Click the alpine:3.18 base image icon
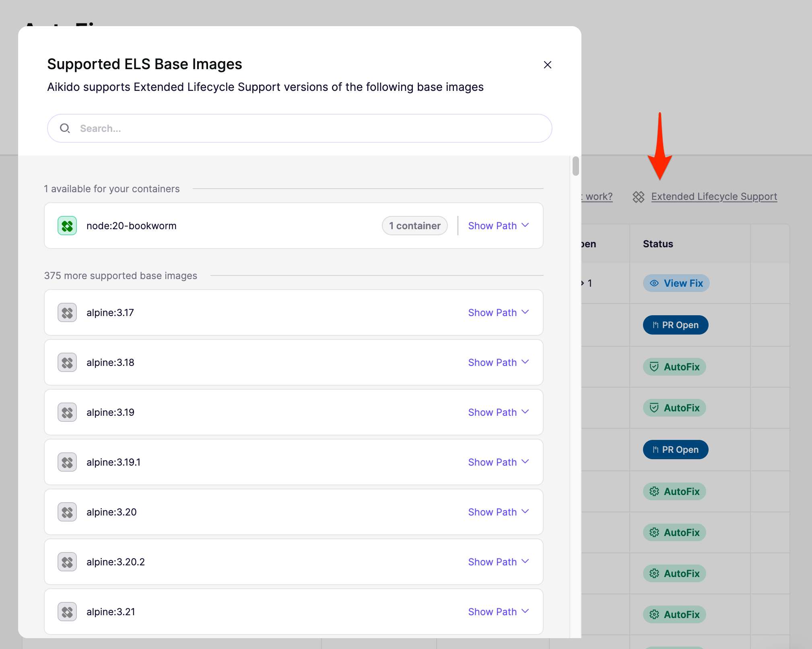 coord(67,362)
